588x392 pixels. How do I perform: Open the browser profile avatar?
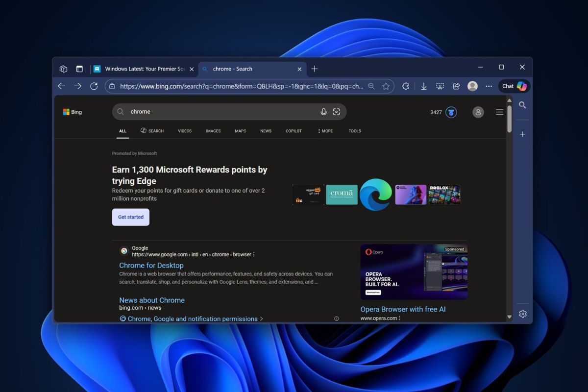pyautogui.click(x=472, y=86)
